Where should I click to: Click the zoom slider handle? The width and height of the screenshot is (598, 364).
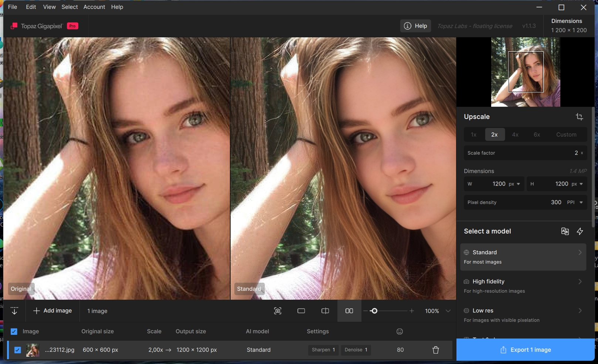[374, 311]
